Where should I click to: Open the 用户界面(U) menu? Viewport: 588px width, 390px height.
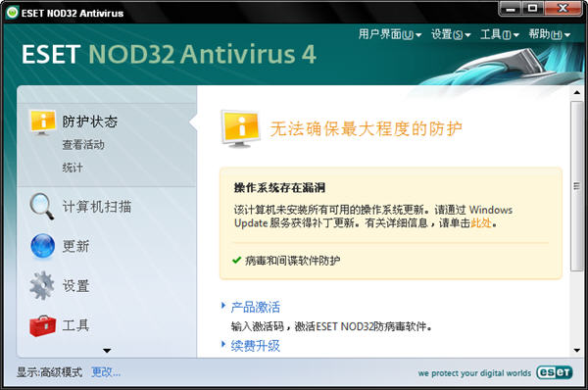[390, 34]
